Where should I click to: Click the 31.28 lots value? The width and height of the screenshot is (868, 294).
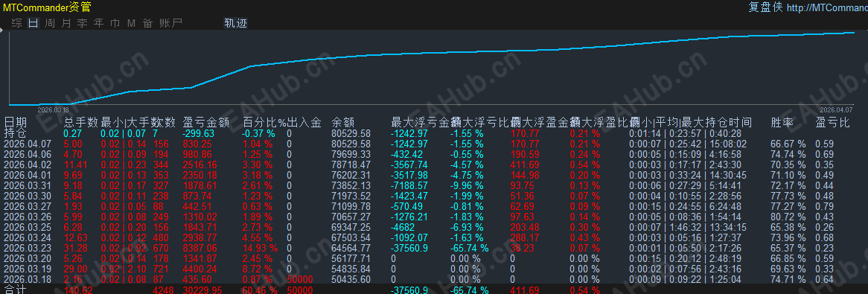75,248
